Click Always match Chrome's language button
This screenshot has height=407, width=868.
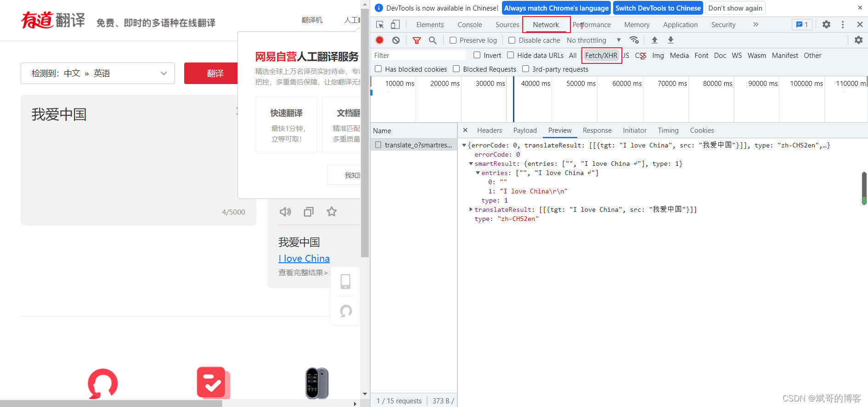click(x=556, y=8)
